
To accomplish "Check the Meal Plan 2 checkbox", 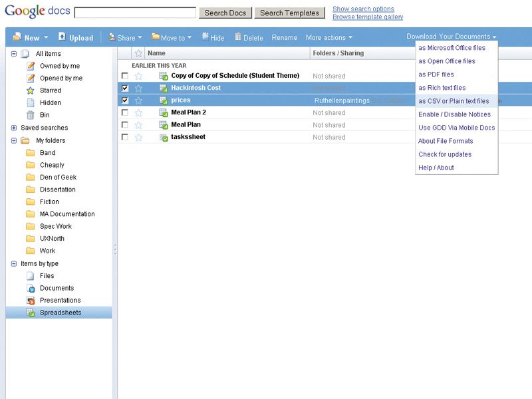I will pos(125,112).
